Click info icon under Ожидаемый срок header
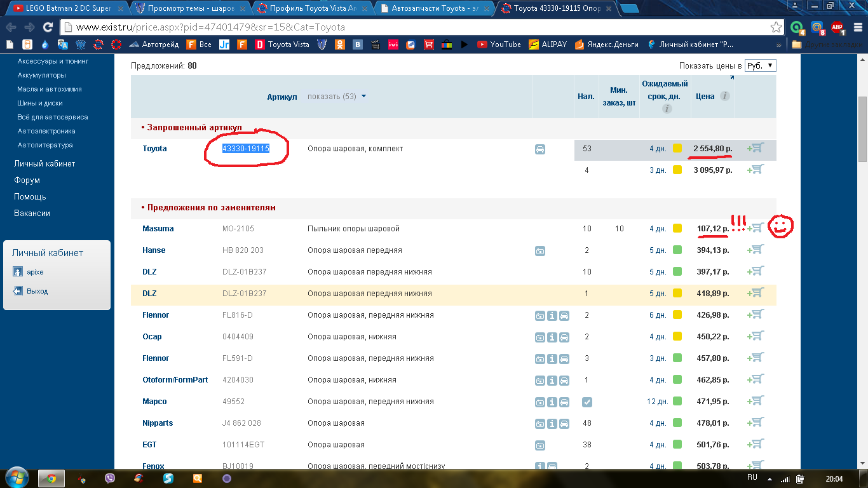This screenshot has width=868, height=488. point(667,109)
